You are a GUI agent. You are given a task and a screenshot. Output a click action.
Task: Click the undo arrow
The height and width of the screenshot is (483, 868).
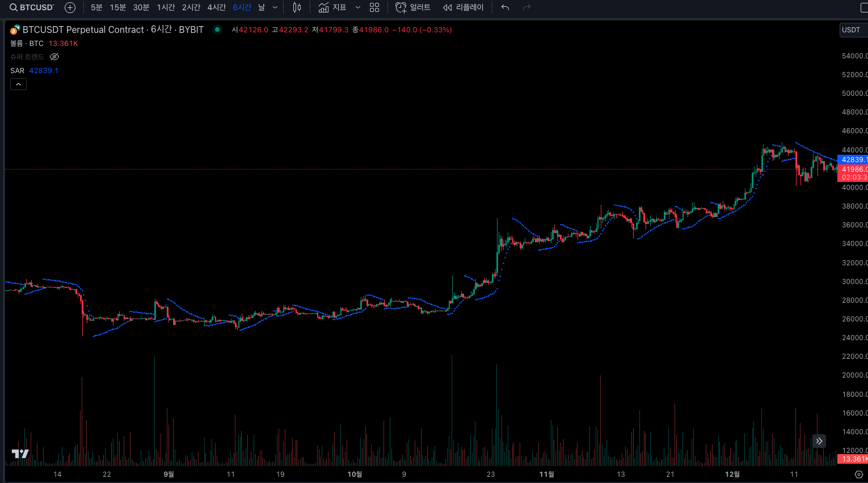click(x=505, y=7)
